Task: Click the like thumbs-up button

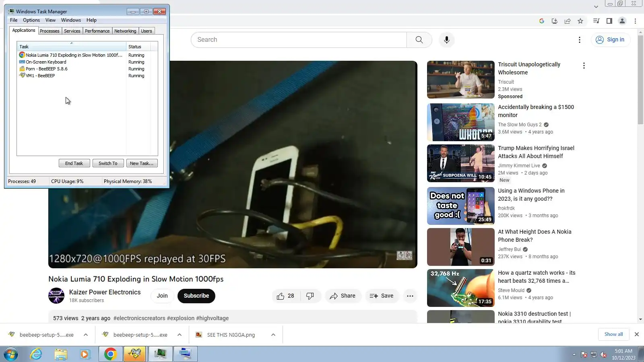Action: pyautogui.click(x=285, y=296)
